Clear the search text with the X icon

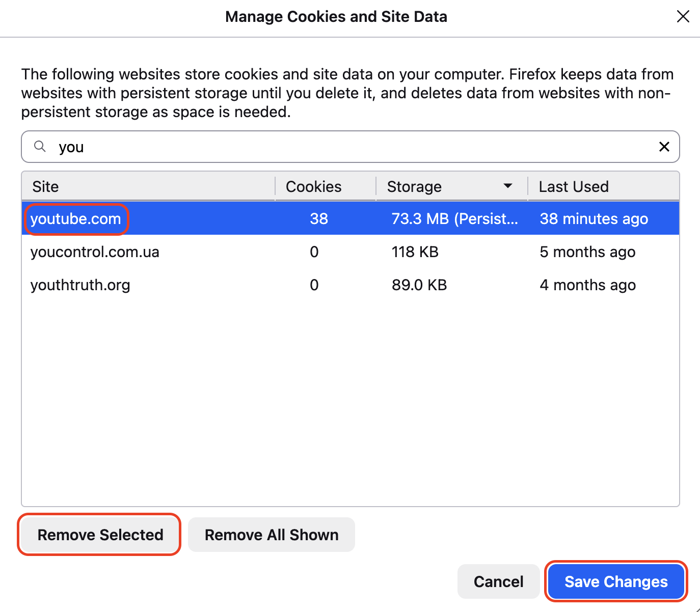coord(664,147)
